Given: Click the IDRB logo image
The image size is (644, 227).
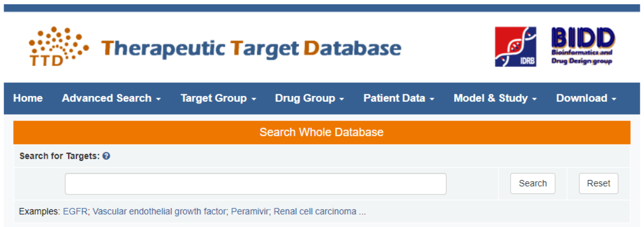Looking at the screenshot, I should pyautogui.click(x=515, y=47).
